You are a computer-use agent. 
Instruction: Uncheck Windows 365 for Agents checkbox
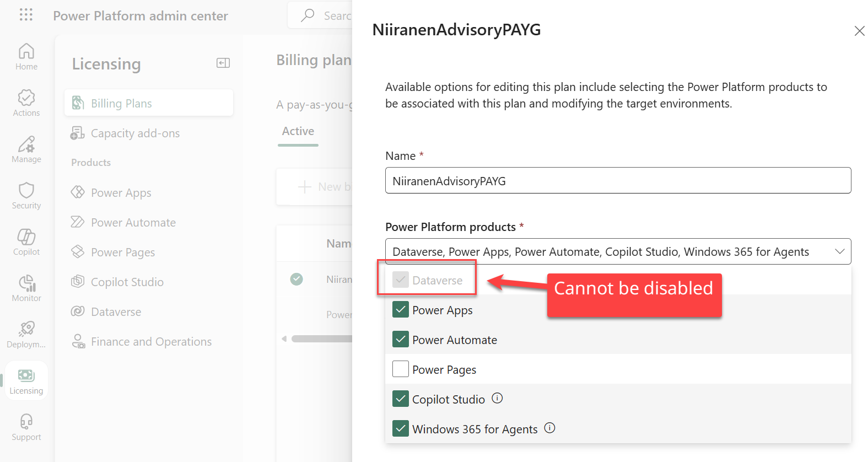pos(401,428)
